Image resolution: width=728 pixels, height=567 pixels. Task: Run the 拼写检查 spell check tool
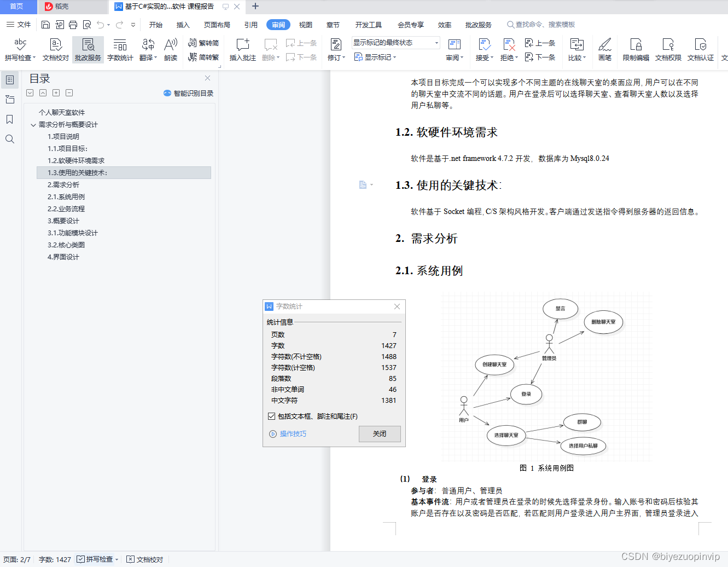20,49
